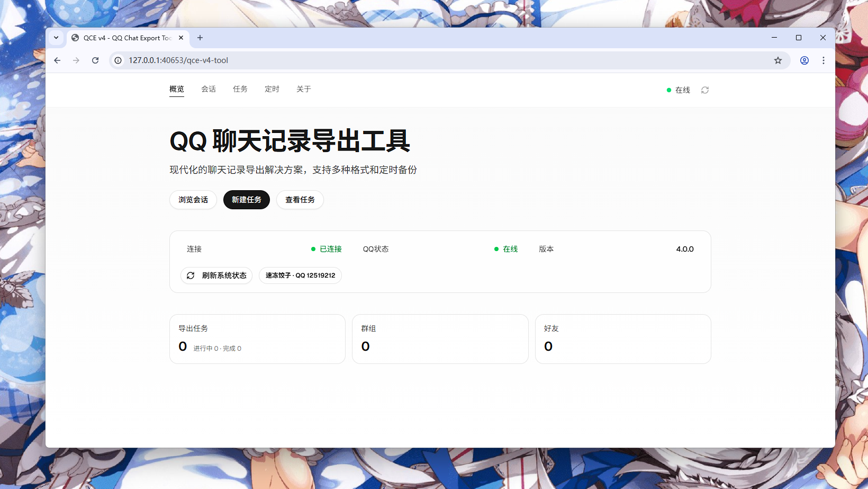Click the browser reload page icon
868x489 pixels.
[x=95, y=60]
